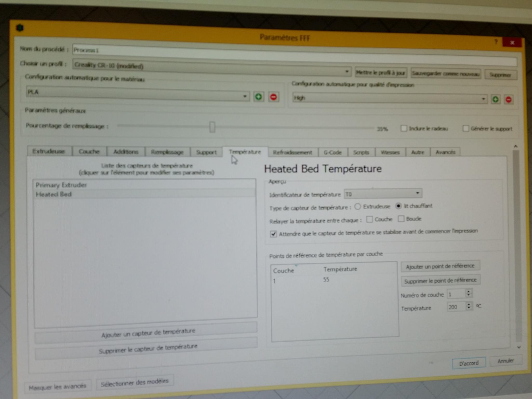Enable the Générer le support checkbox
Image resolution: width=532 pixels, height=399 pixels.
(x=465, y=128)
